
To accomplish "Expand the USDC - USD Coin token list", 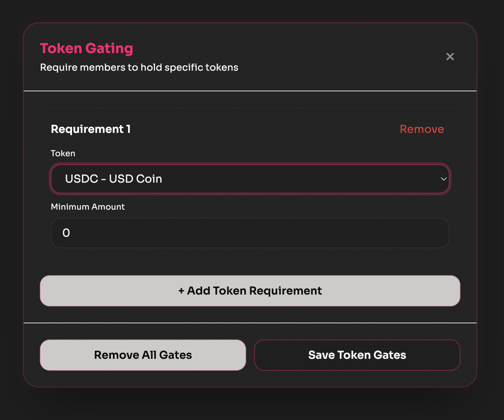I will [x=250, y=179].
